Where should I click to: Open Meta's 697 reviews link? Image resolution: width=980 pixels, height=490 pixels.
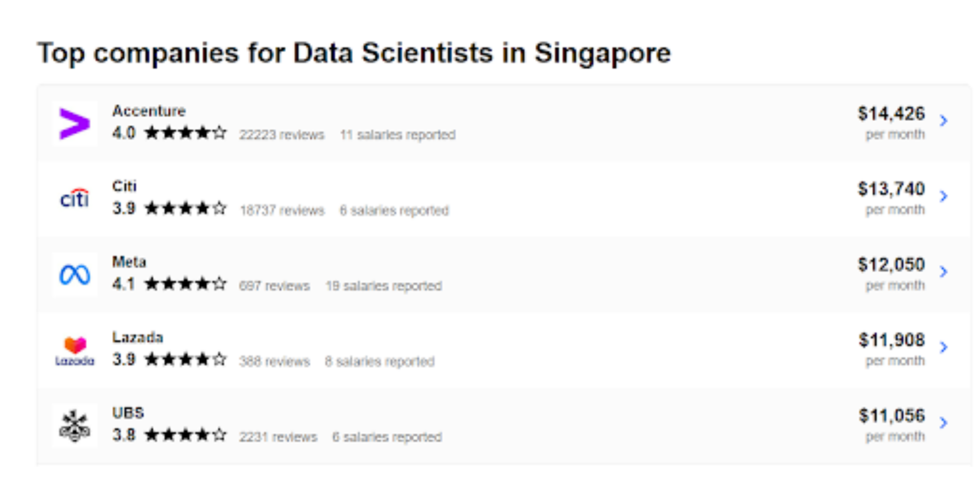tap(274, 286)
